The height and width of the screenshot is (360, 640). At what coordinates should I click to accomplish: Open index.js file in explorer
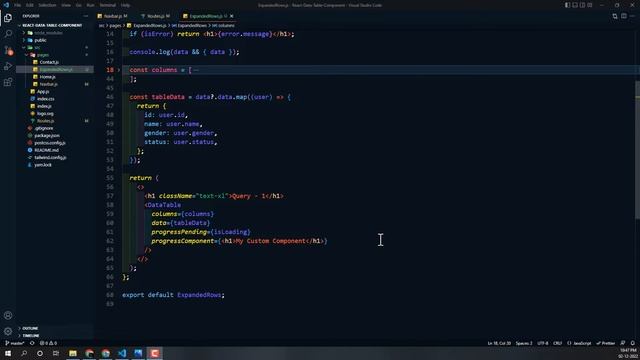tap(44, 106)
